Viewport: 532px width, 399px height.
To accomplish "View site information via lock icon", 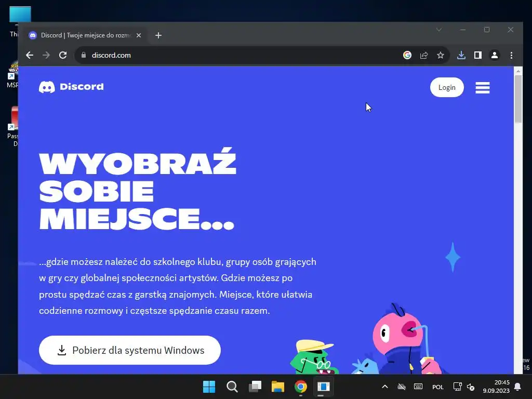I will (x=84, y=55).
